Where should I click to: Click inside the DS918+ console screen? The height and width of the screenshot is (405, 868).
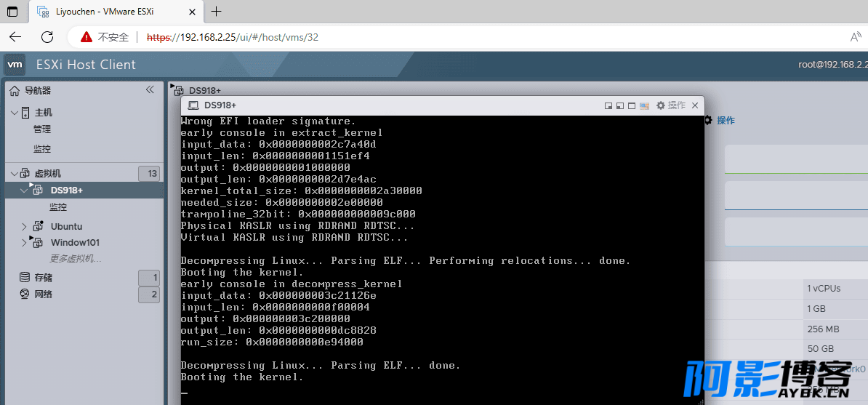(x=442, y=260)
